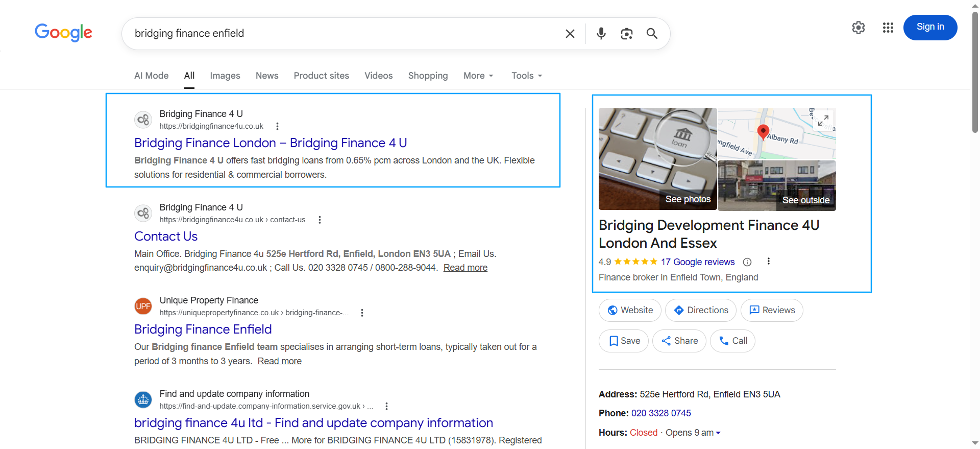
Task: Click into the search input field
Action: 342,34
